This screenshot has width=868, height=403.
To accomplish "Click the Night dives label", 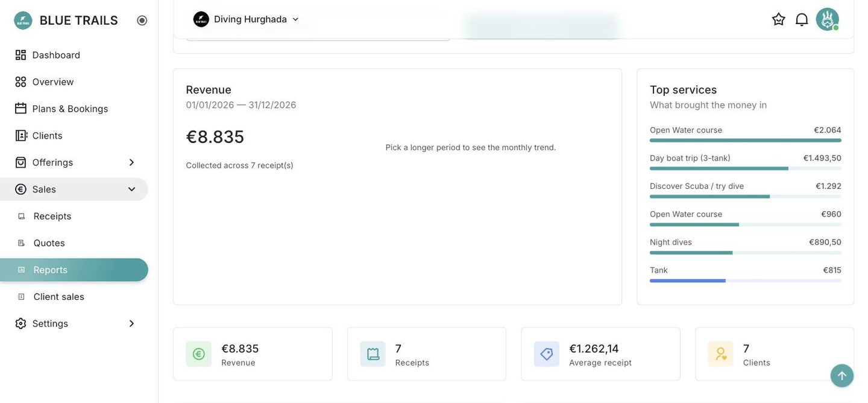I will (671, 242).
